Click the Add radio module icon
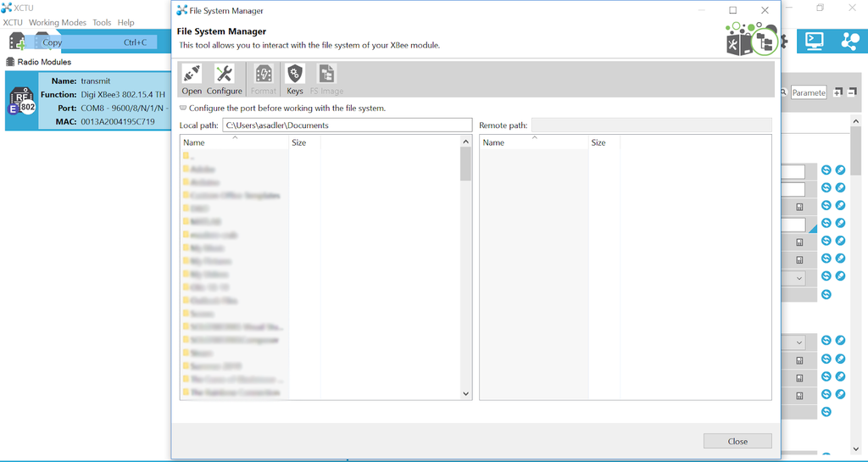The height and width of the screenshot is (462, 868). 17,42
